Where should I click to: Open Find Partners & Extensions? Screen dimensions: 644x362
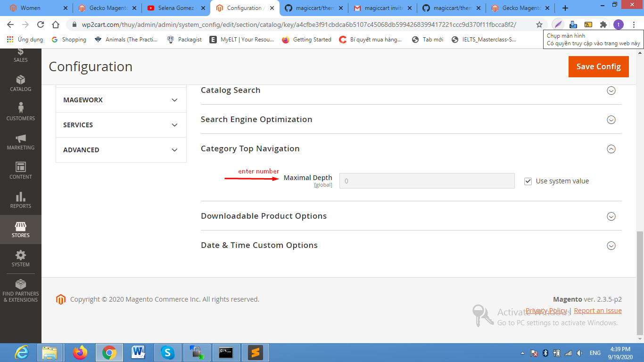[x=20, y=290]
